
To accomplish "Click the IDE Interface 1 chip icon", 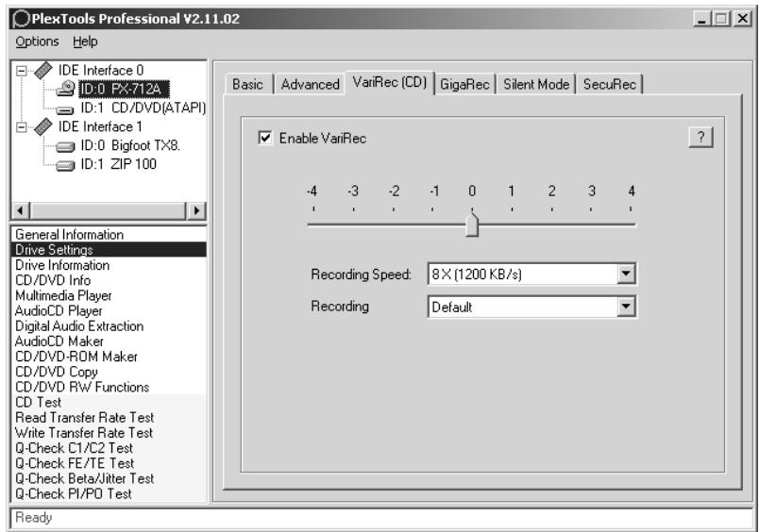I will tap(43, 127).
